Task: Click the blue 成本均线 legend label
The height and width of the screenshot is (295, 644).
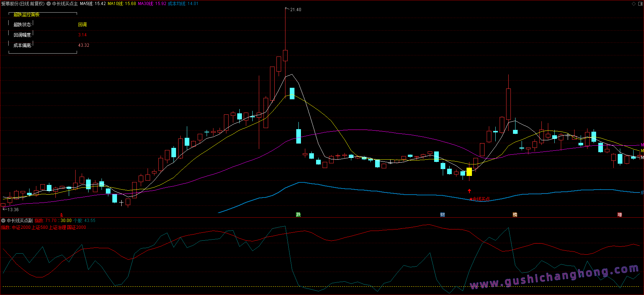Action: click(x=183, y=4)
